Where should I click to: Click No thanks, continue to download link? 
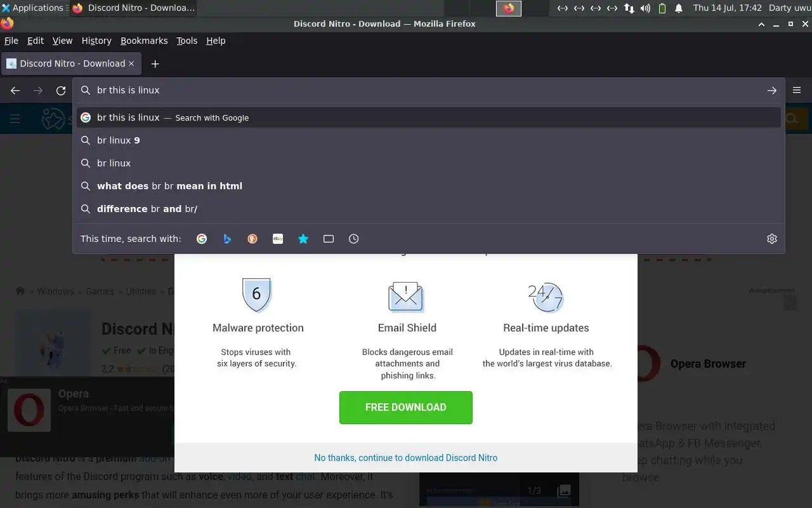[x=406, y=458]
